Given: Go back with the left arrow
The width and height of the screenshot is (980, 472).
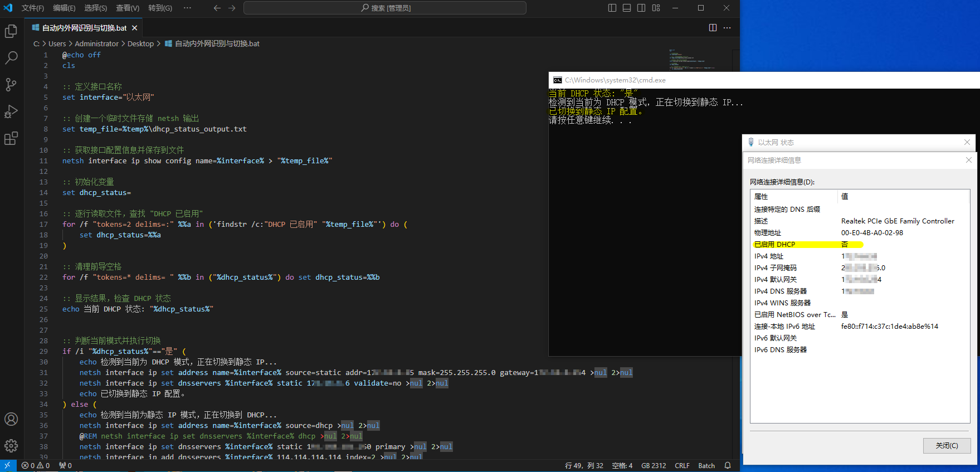Looking at the screenshot, I should [x=217, y=8].
